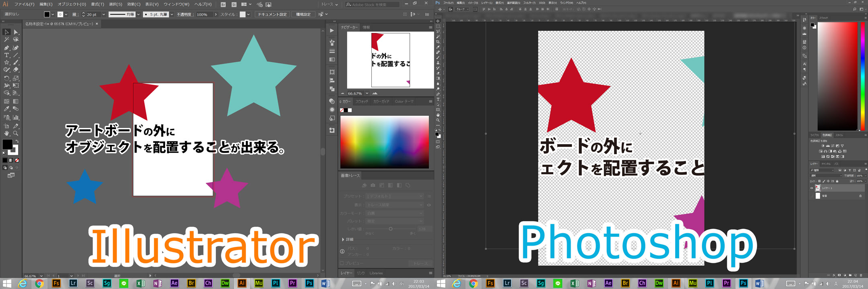The height and width of the screenshot is (289, 868).
Task: Open Photoshop's イメージ(I) menu
Action: coord(473,3)
